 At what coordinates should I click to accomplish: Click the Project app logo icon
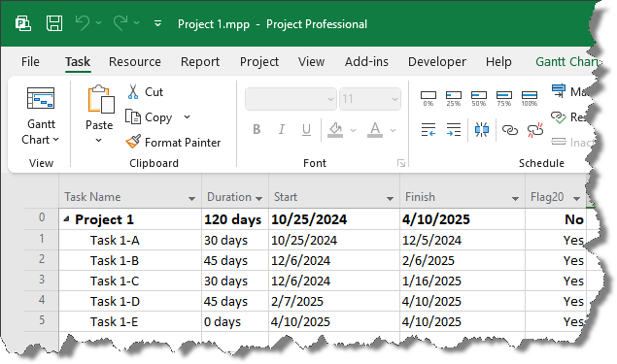(x=22, y=23)
